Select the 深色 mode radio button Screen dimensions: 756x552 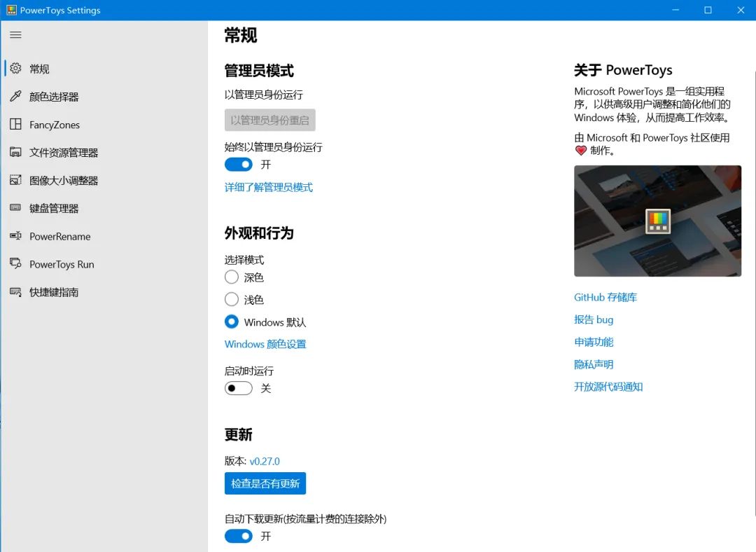pyautogui.click(x=232, y=277)
